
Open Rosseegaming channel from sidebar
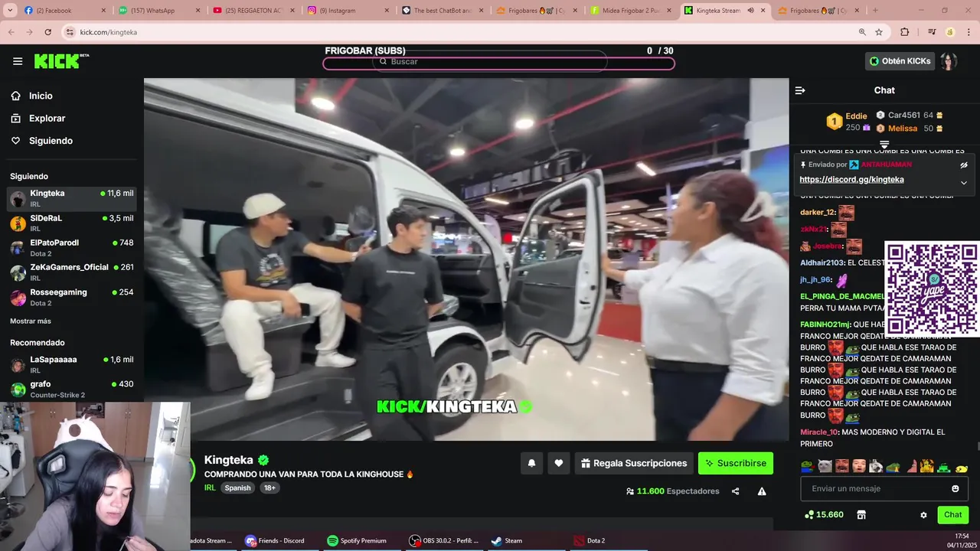[72, 297]
